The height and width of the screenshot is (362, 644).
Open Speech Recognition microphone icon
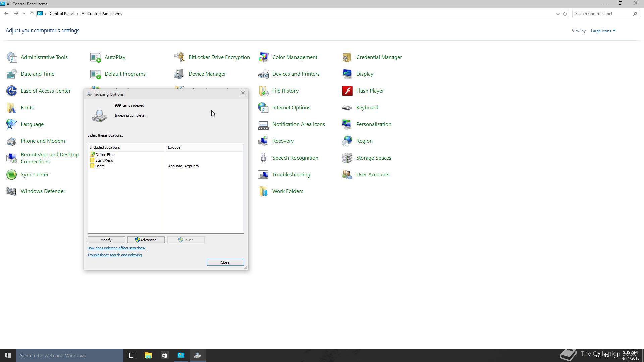click(263, 158)
